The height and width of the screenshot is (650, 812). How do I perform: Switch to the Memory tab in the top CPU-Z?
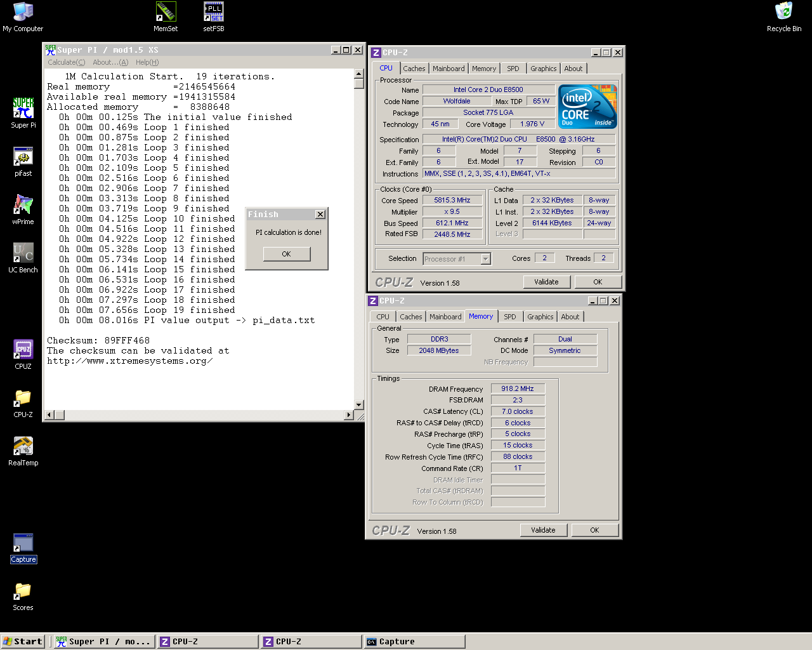tap(484, 69)
